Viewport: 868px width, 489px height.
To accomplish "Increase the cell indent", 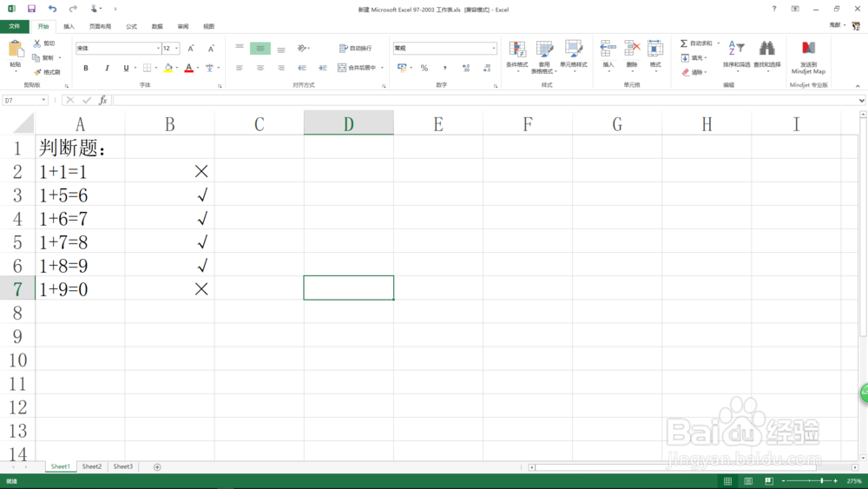I will coord(323,68).
